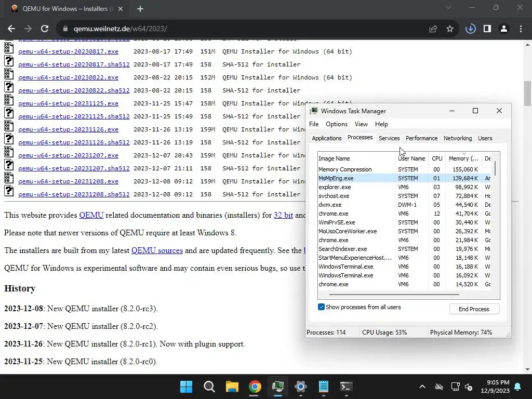The height and width of the screenshot is (399, 532).
Task: Open Chrome downloads icon
Action: click(x=470, y=29)
